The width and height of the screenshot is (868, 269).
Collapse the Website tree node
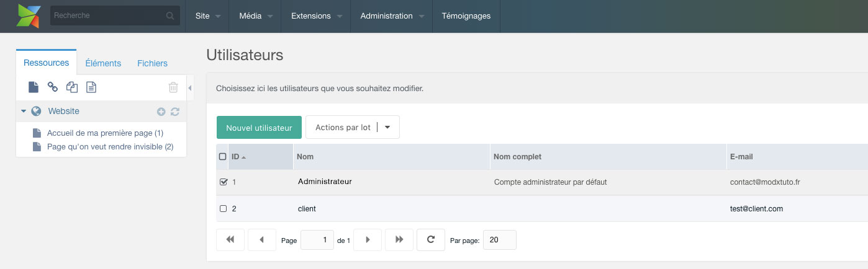[24, 112]
